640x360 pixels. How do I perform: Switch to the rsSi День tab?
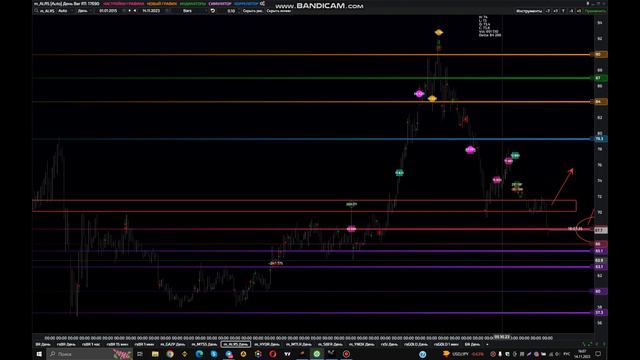[389, 344]
